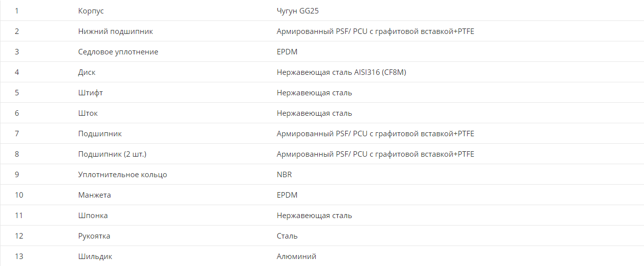Screen dimensions: 644x266
Task: Select the 'Рукоятка' part name
Action: (x=94, y=236)
